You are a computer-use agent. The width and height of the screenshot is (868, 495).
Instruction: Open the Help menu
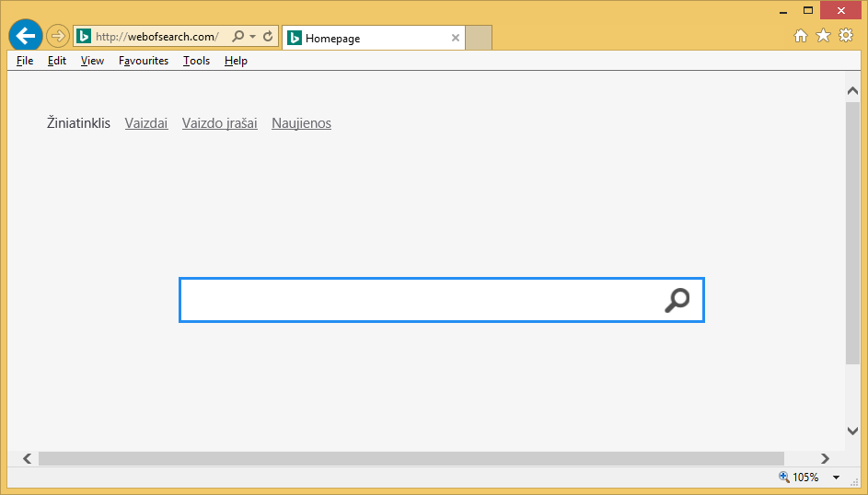[x=236, y=61]
